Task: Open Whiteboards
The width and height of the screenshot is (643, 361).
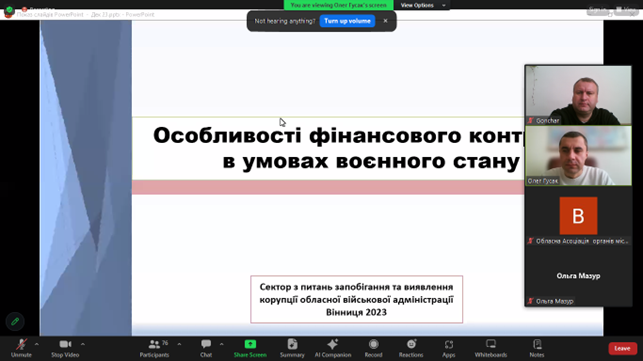Action: pyautogui.click(x=491, y=348)
